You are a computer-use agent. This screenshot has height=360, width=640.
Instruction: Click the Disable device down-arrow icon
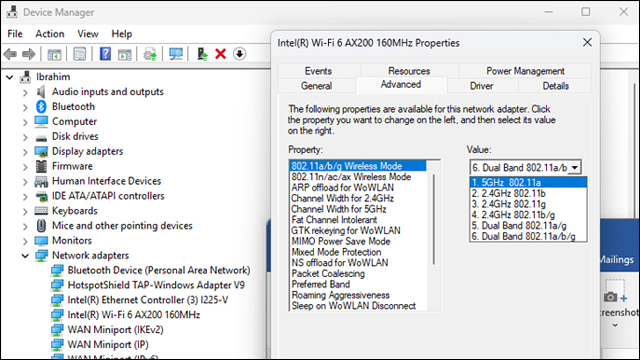pos(240,54)
